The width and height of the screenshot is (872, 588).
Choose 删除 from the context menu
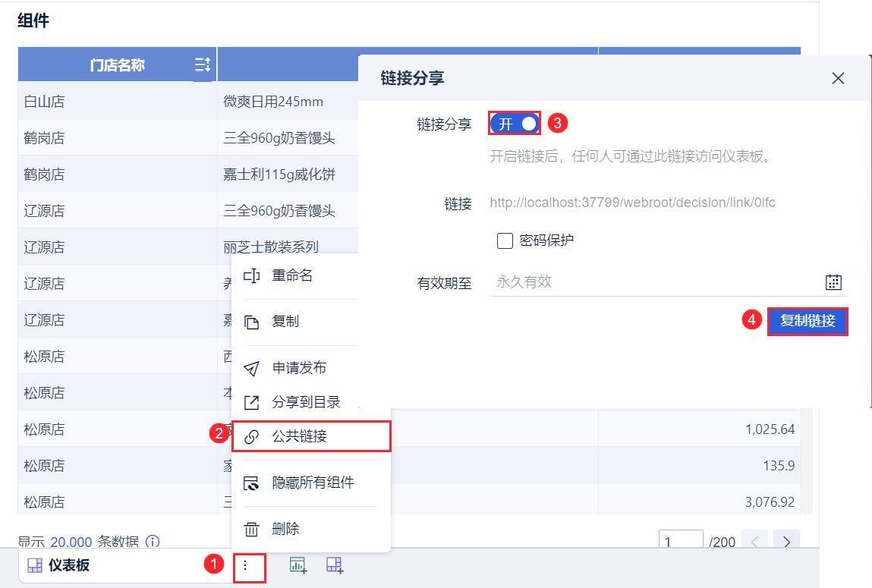point(311,529)
